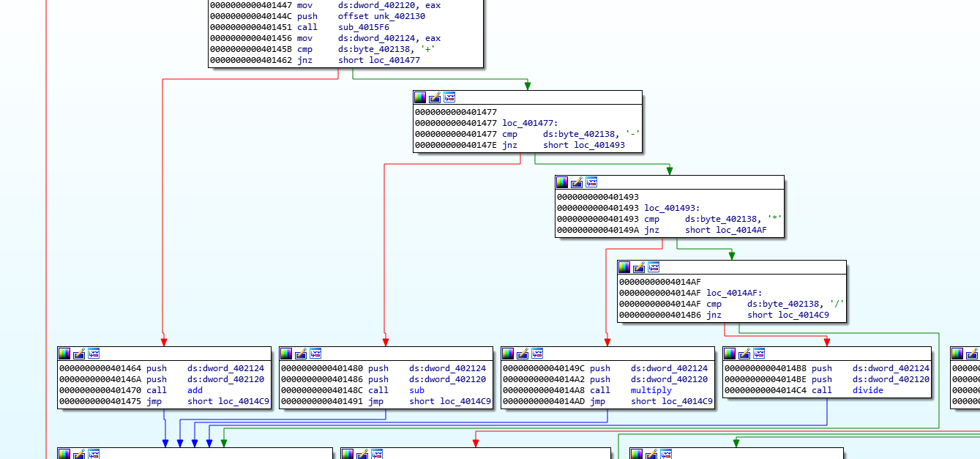
Task: Click the 'loc_4014AF:' label line
Action: [x=691, y=293]
